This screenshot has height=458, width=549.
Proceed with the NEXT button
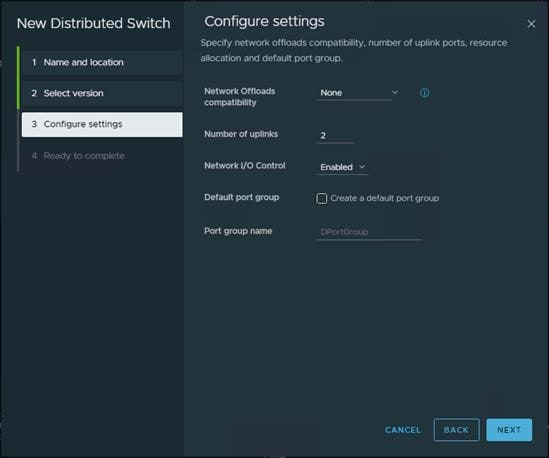pyautogui.click(x=509, y=430)
